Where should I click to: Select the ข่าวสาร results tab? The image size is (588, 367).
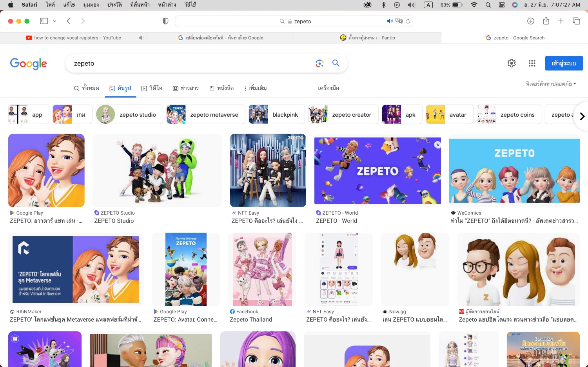(186, 88)
